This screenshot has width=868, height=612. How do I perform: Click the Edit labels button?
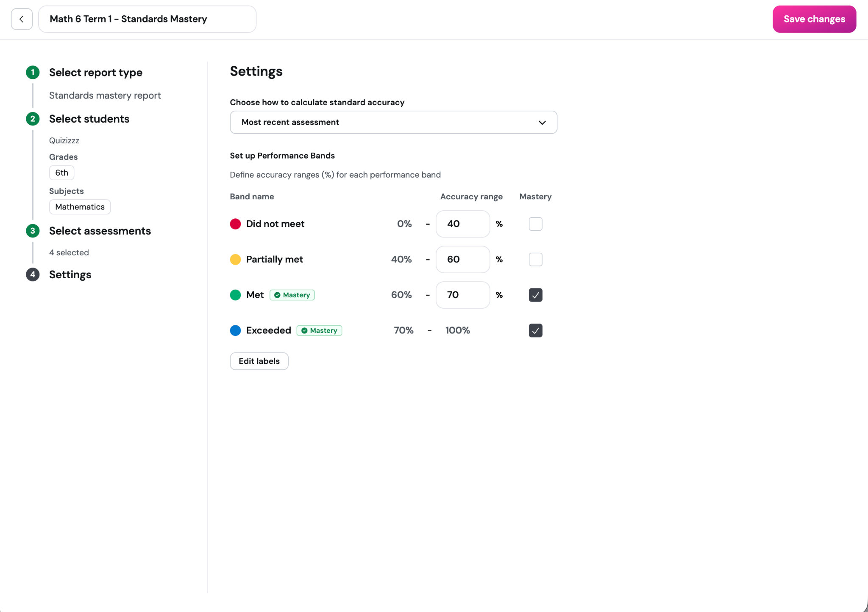pyautogui.click(x=259, y=361)
